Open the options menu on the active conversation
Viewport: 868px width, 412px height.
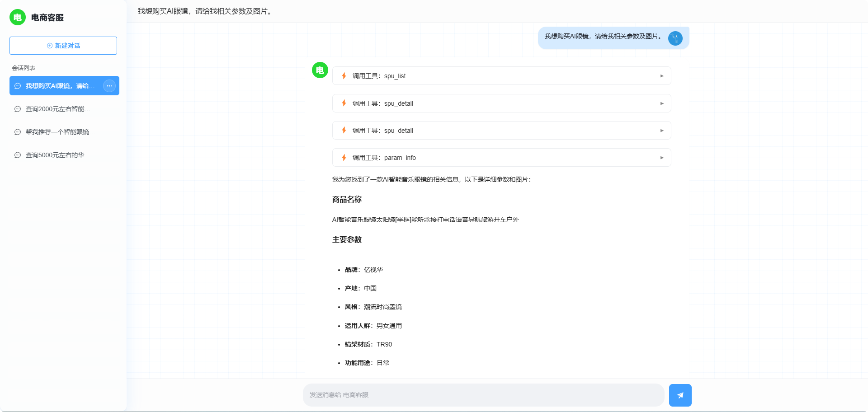click(109, 86)
